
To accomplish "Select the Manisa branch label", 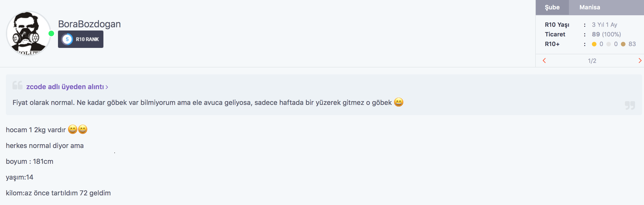I will pos(590,7).
